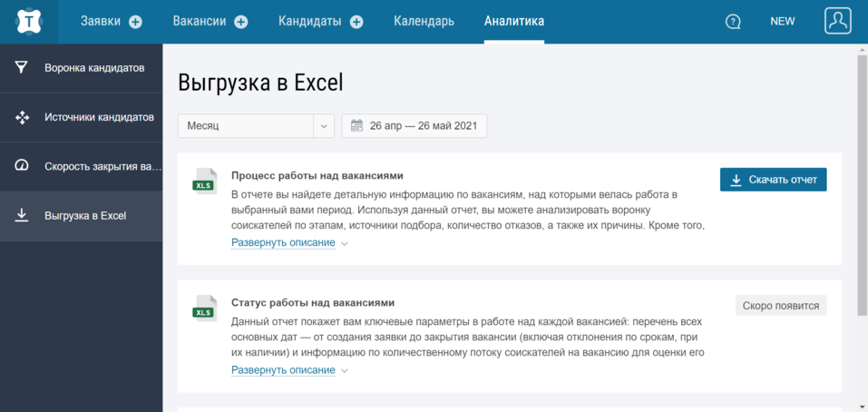The image size is (868, 412).
Task: Add a new request via plus beside Заявки
Action: [x=136, y=22]
